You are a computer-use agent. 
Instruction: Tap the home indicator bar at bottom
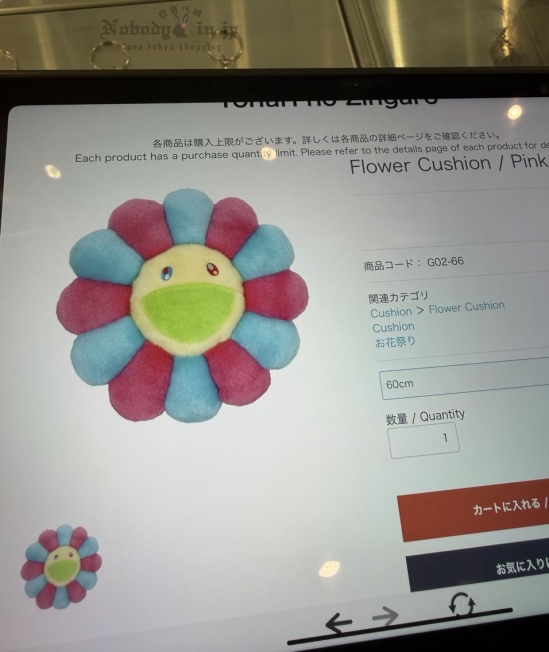coord(400,626)
